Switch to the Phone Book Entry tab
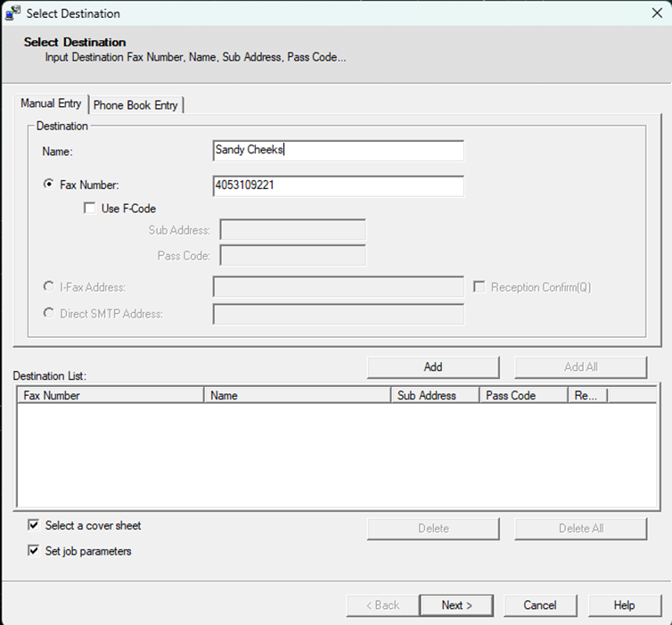The height and width of the screenshot is (625, 672). pos(136,105)
